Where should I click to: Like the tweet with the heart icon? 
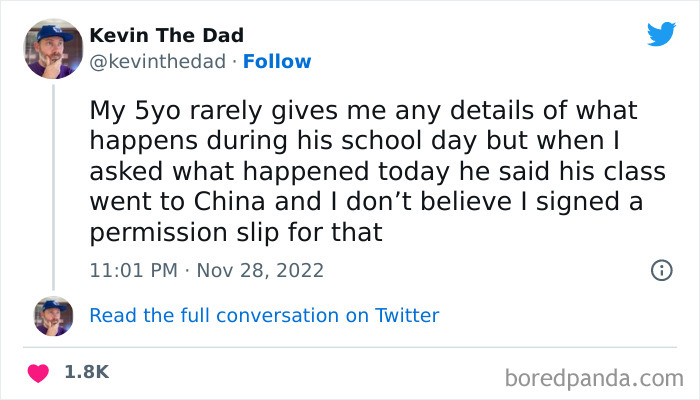pyautogui.click(x=39, y=373)
